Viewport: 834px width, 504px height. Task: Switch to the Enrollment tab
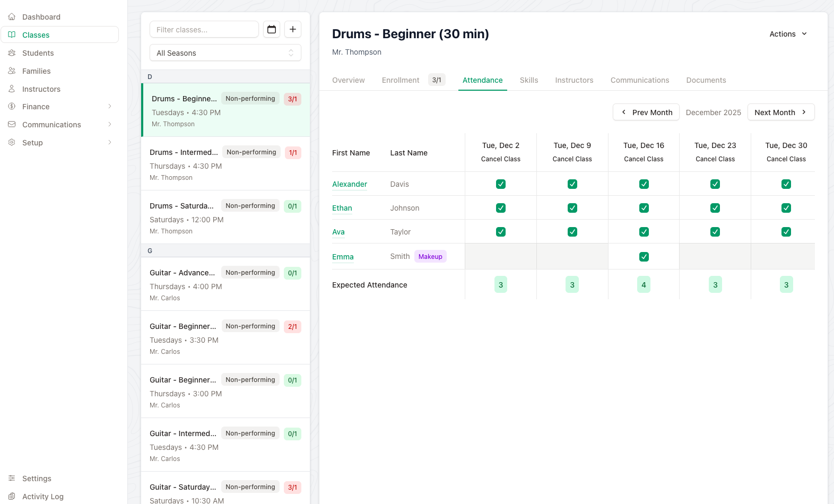pyautogui.click(x=401, y=80)
